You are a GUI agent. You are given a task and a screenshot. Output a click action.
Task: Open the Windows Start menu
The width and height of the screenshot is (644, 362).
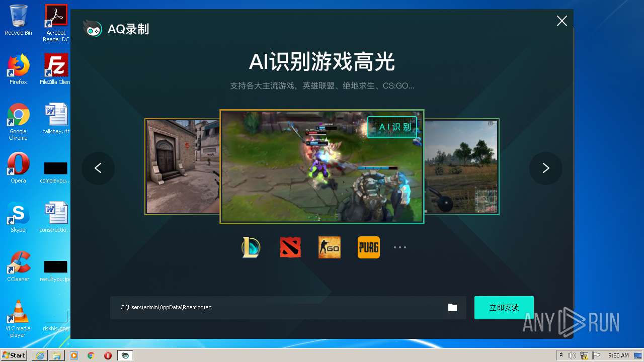click(14, 355)
